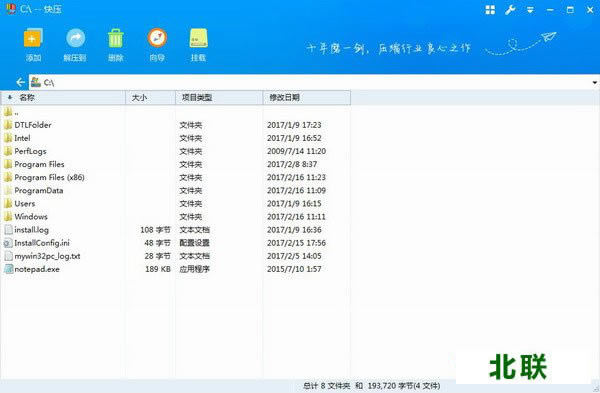Minimize the 快压 window
Viewport: 600px width, 393px height.
point(550,10)
